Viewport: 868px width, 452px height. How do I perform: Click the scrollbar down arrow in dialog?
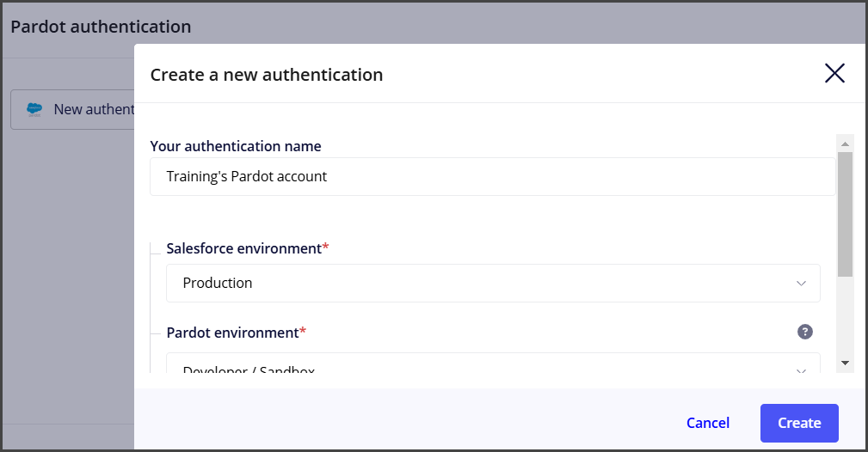845,363
